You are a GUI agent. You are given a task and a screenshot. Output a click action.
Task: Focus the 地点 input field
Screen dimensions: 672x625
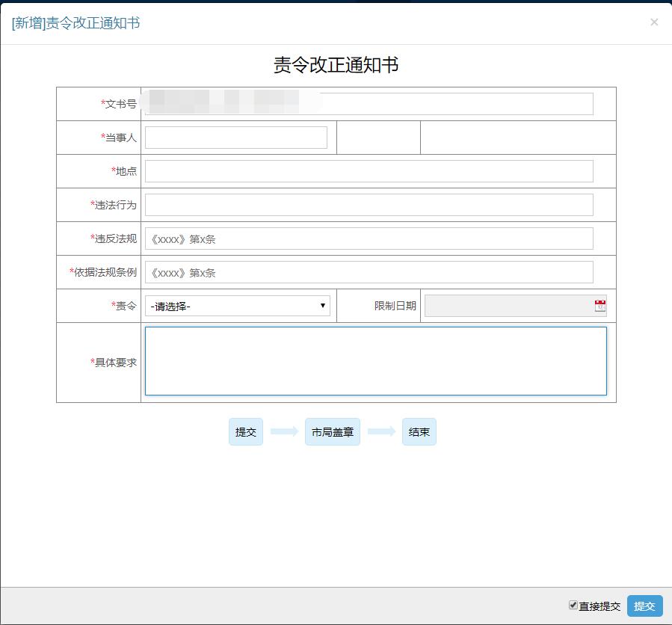[369, 171]
